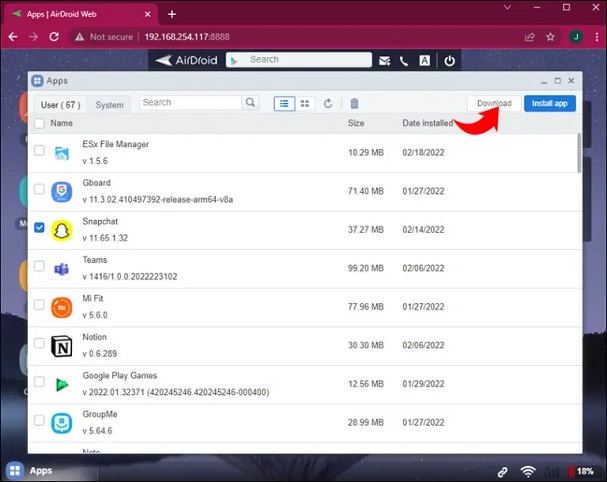Image resolution: width=607 pixels, height=482 pixels.
Task: Go back in the browser
Action: [x=13, y=37]
